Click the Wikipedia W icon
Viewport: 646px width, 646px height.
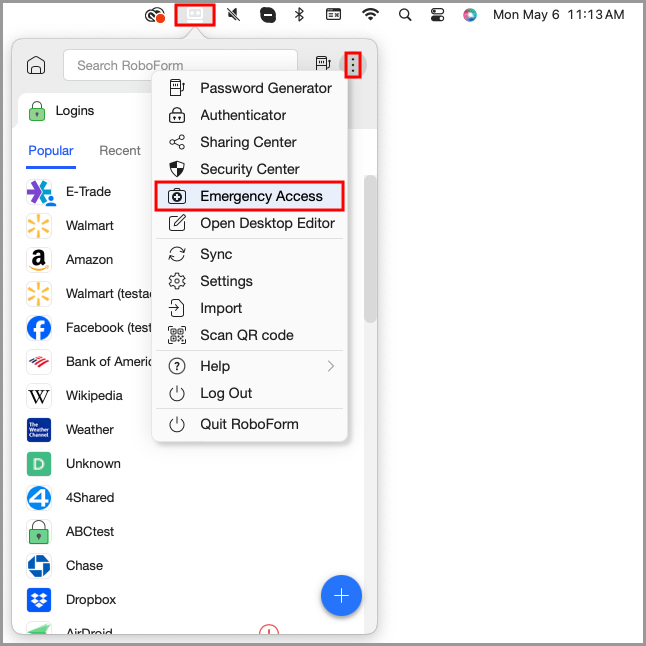(39, 396)
